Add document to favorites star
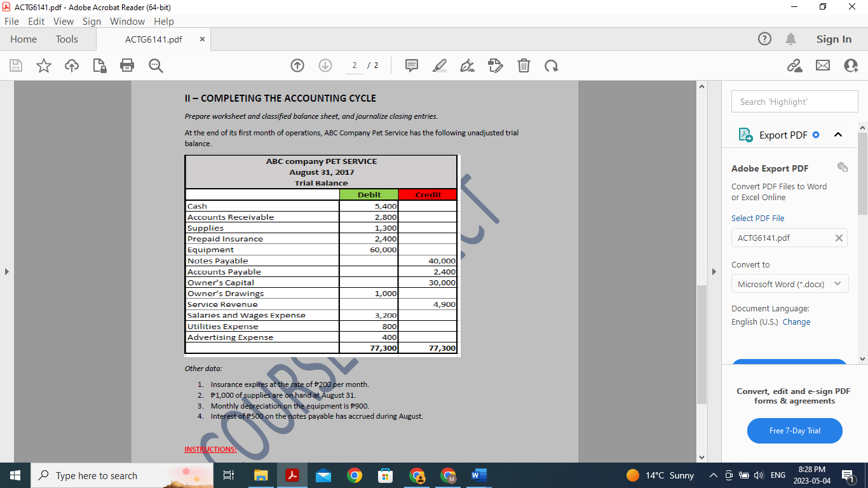Image resolution: width=868 pixels, height=488 pixels. click(x=43, y=65)
